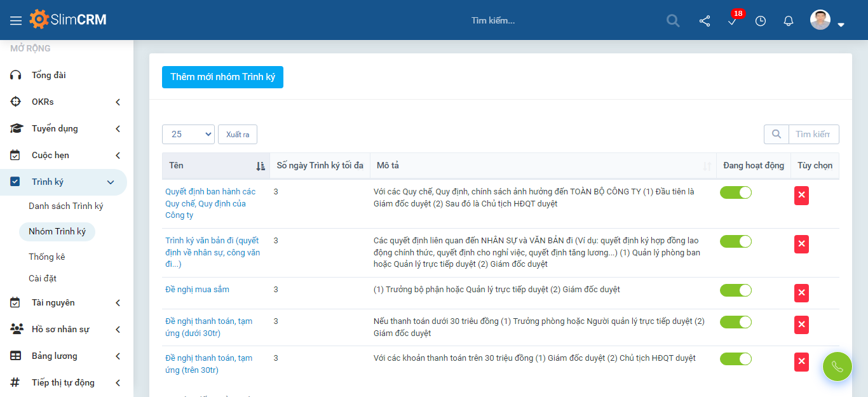Delete the Đề nghị mua sắm row

coord(801,293)
